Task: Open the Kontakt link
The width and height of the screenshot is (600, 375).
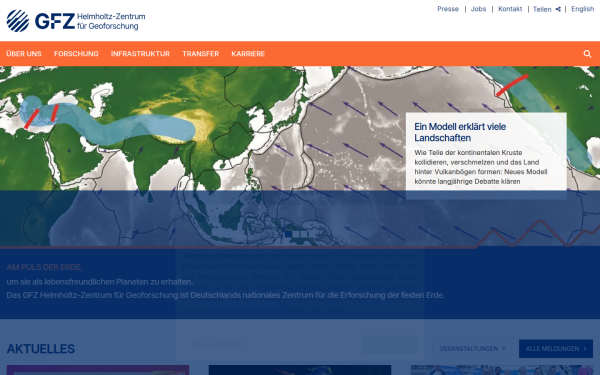Action: [x=510, y=9]
